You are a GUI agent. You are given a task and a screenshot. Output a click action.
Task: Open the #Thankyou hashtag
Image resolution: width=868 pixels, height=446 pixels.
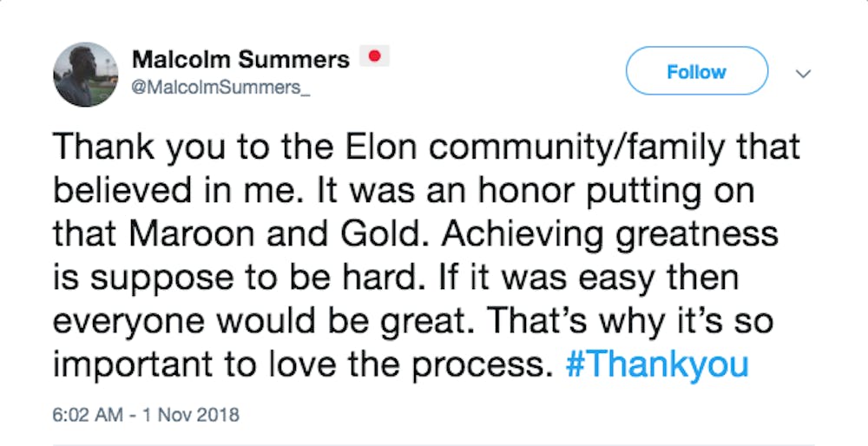point(657,365)
